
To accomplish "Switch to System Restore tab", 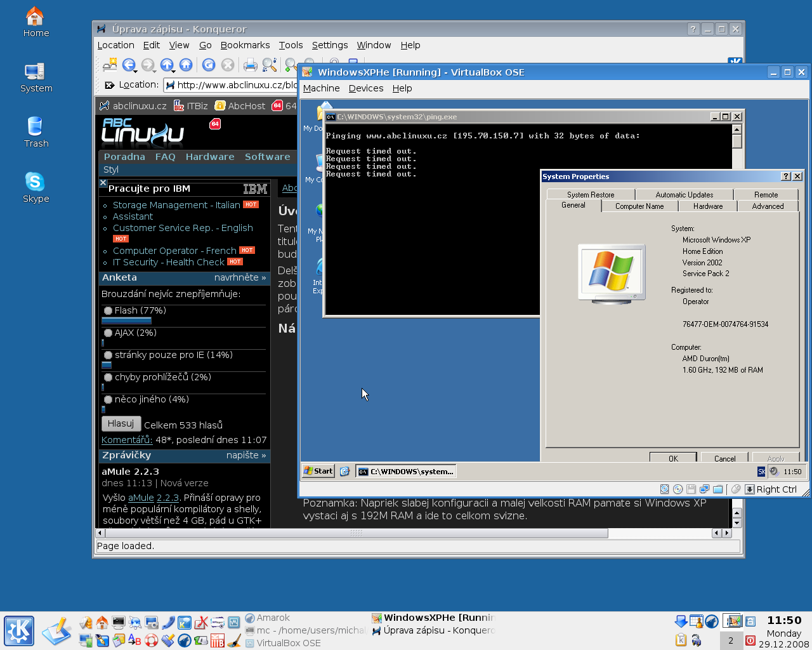I will coord(591,195).
